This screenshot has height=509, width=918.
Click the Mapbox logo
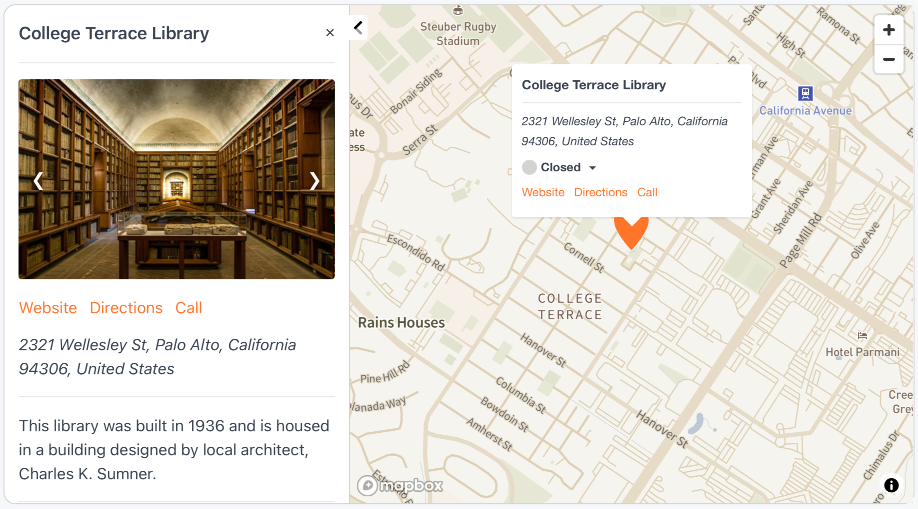point(400,486)
